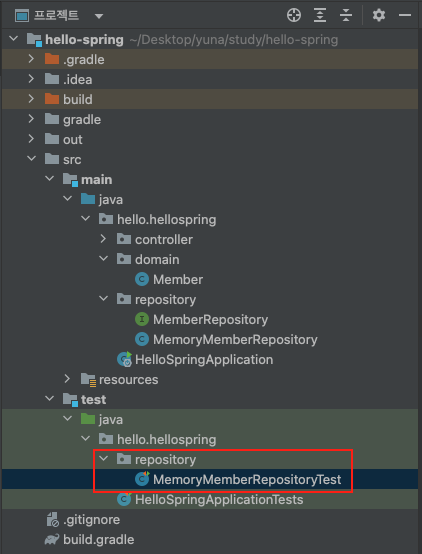Select hello.hellospring package under main
This screenshot has height=554, width=422.
tap(166, 219)
